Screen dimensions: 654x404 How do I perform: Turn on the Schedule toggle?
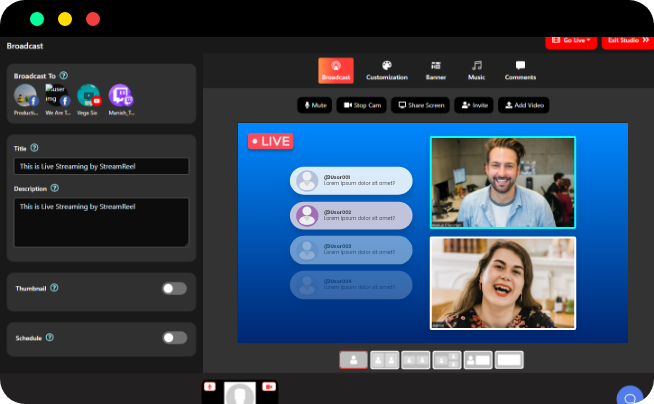174,338
